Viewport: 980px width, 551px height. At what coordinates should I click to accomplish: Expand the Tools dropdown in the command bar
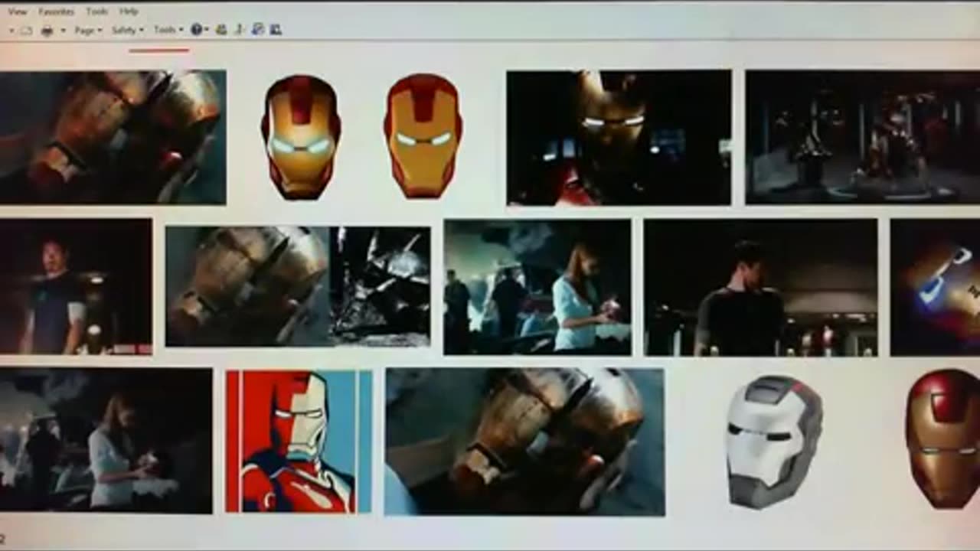[168, 31]
